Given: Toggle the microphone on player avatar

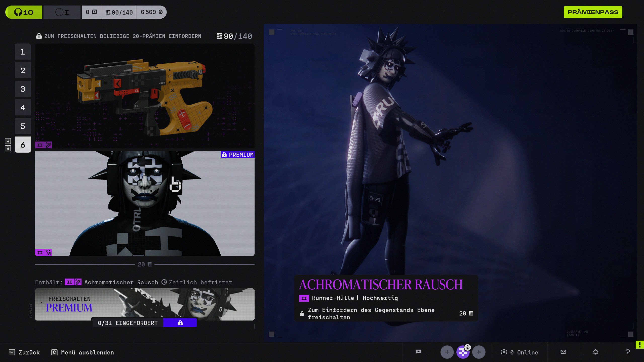Looking at the screenshot, I should [467, 347].
